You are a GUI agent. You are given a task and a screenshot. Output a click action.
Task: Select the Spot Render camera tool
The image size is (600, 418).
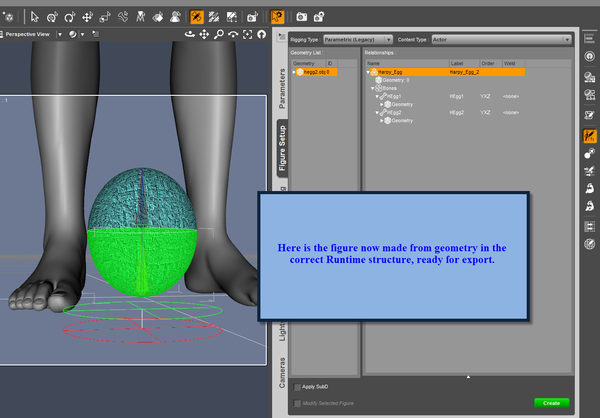pos(252,17)
